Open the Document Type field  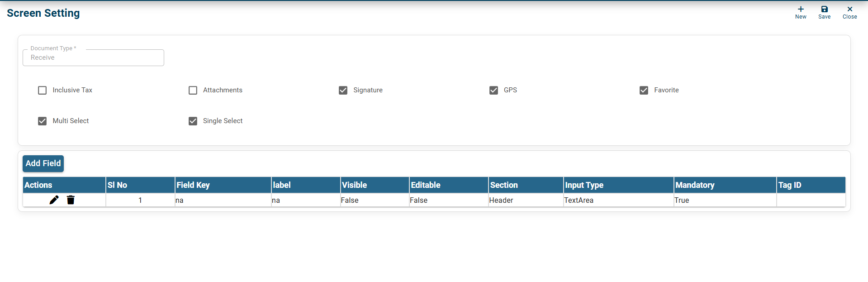(x=93, y=58)
